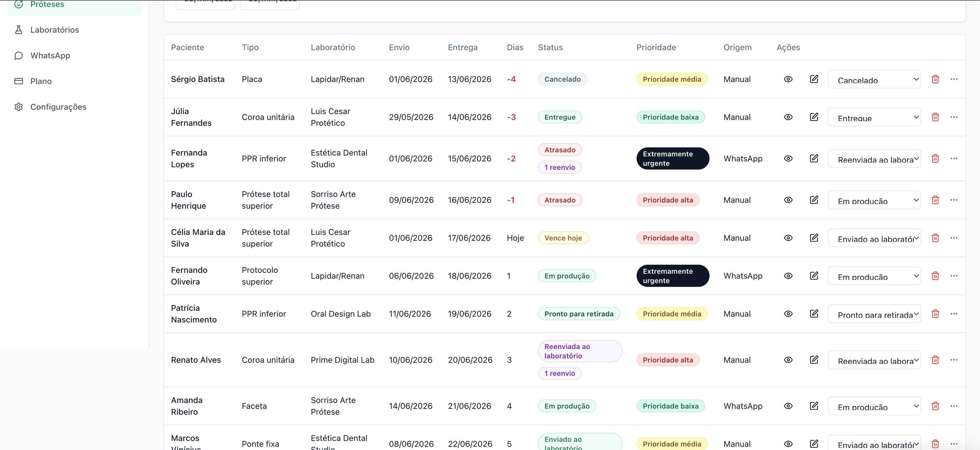980x450 pixels.
Task: Open Fernando Oliveira's Em produção status dropdown
Action: pyautogui.click(x=874, y=276)
